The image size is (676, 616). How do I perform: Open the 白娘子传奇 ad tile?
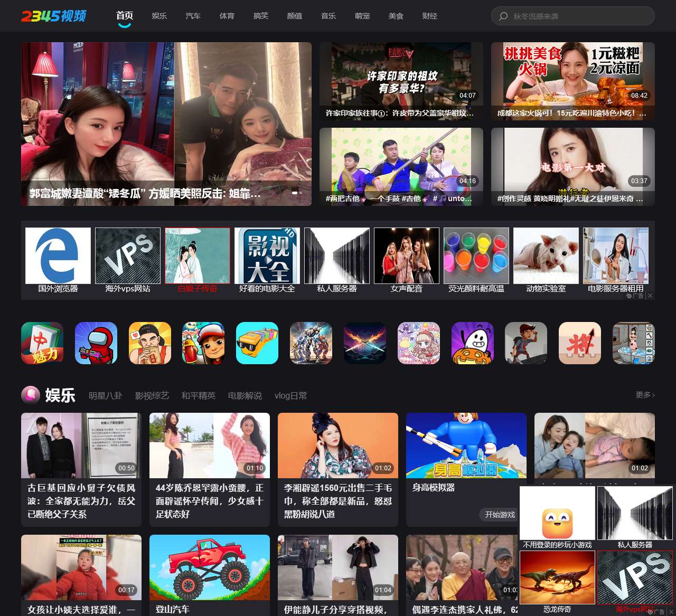tap(198, 260)
